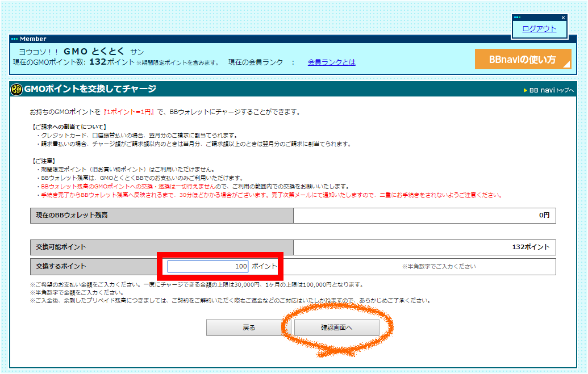Select the points input showing 100
The width and height of the screenshot is (588, 374).
coord(207,266)
